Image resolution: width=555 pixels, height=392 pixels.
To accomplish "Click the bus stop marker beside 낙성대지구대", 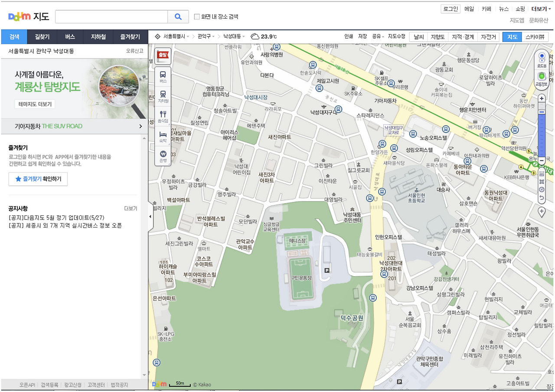I will pos(339,110).
